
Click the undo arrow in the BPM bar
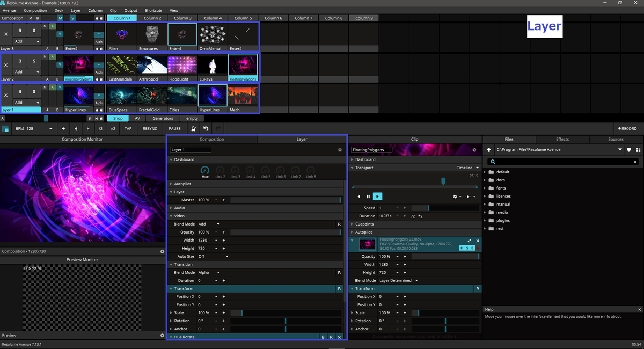point(206,129)
